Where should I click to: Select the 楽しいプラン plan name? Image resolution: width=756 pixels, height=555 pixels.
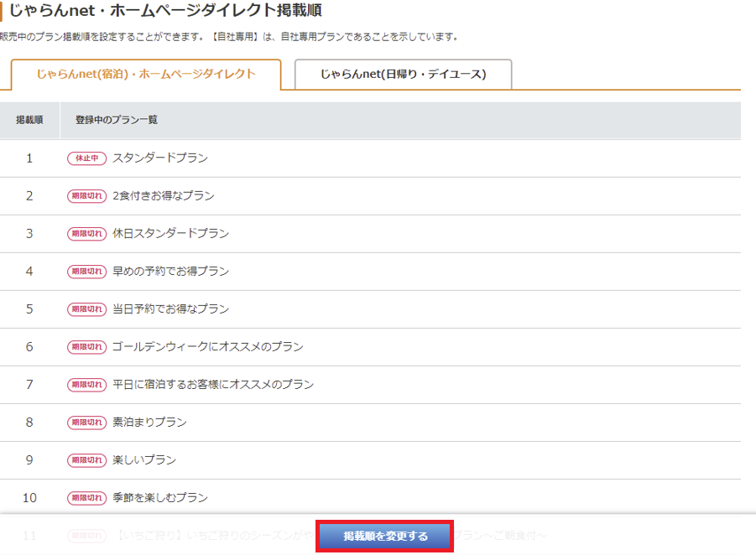coord(144,460)
